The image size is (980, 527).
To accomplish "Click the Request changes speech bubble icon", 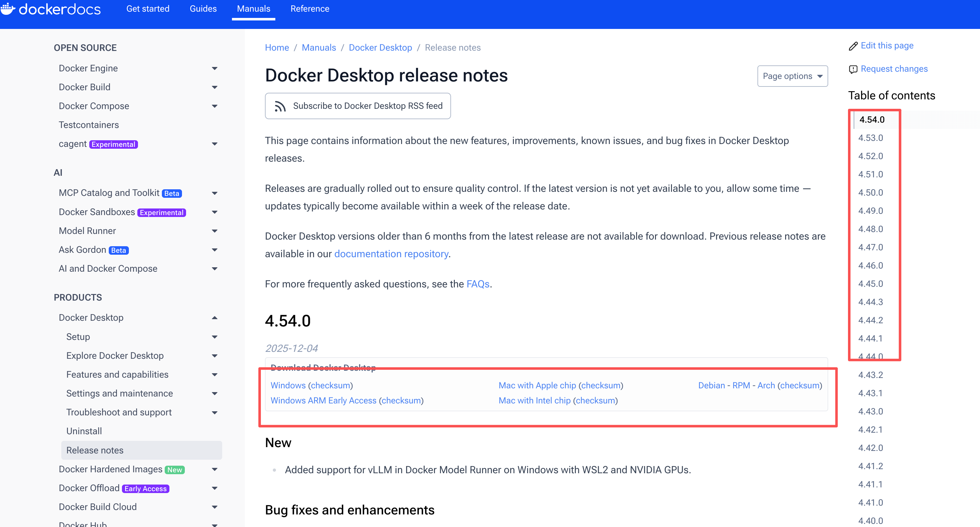I will [x=853, y=69].
